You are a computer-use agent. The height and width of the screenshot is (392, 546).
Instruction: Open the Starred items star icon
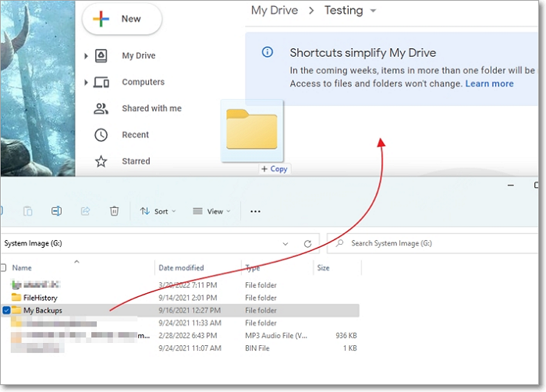click(x=101, y=161)
